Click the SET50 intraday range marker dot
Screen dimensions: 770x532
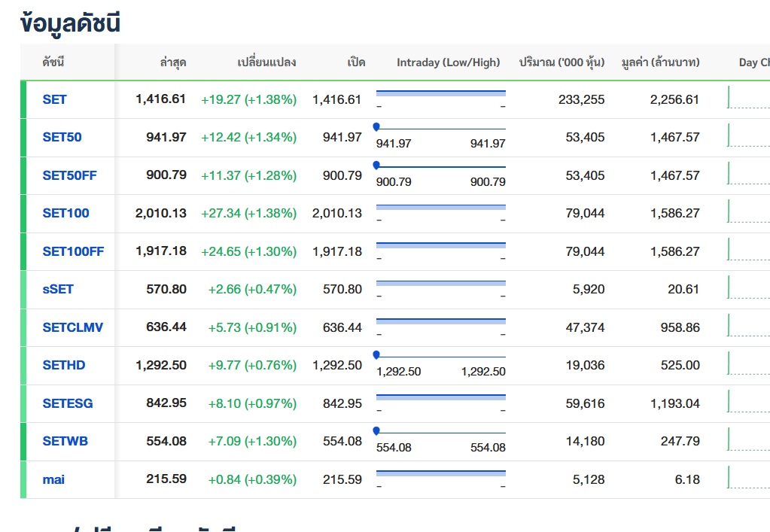tap(376, 127)
